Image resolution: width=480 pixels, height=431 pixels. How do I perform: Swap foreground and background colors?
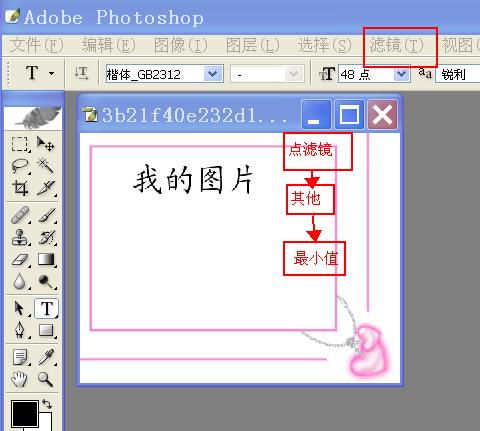click(x=47, y=404)
